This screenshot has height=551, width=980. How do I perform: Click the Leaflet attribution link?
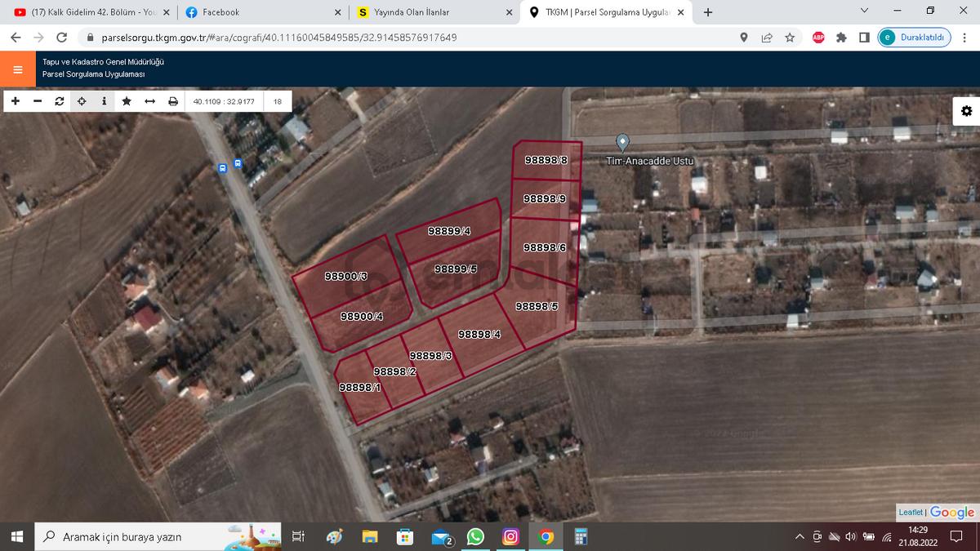point(911,513)
